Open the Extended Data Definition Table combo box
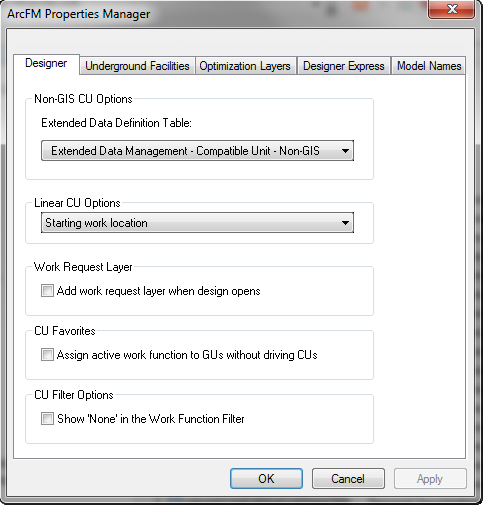This screenshot has height=505, width=494. (197, 151)
